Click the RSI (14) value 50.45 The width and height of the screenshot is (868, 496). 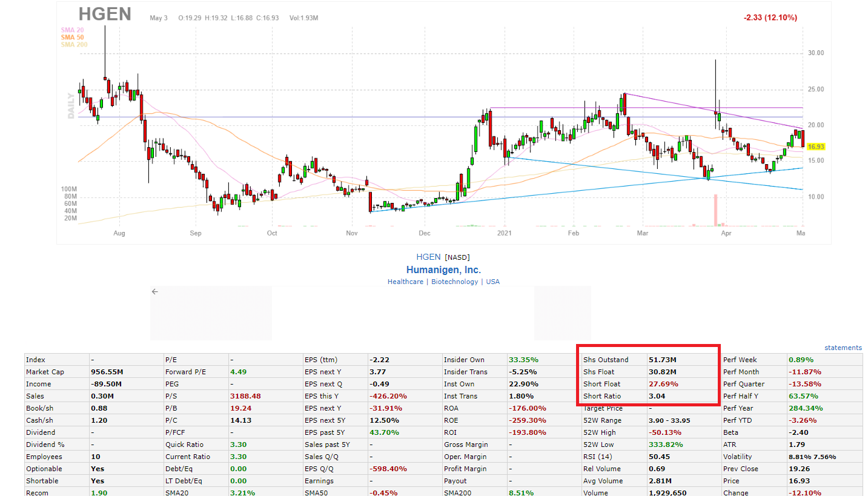point(659,457)
